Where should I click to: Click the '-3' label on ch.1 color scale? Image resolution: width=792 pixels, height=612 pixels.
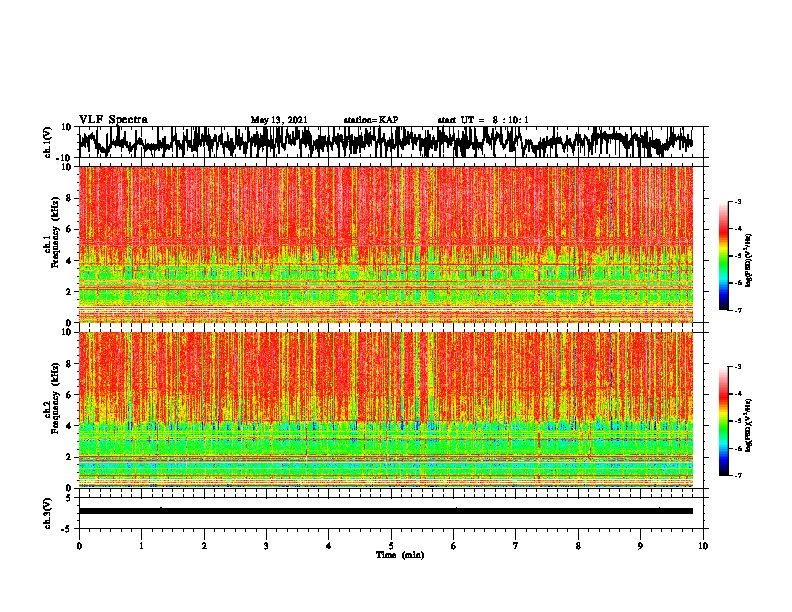click(x=738, y=201)
